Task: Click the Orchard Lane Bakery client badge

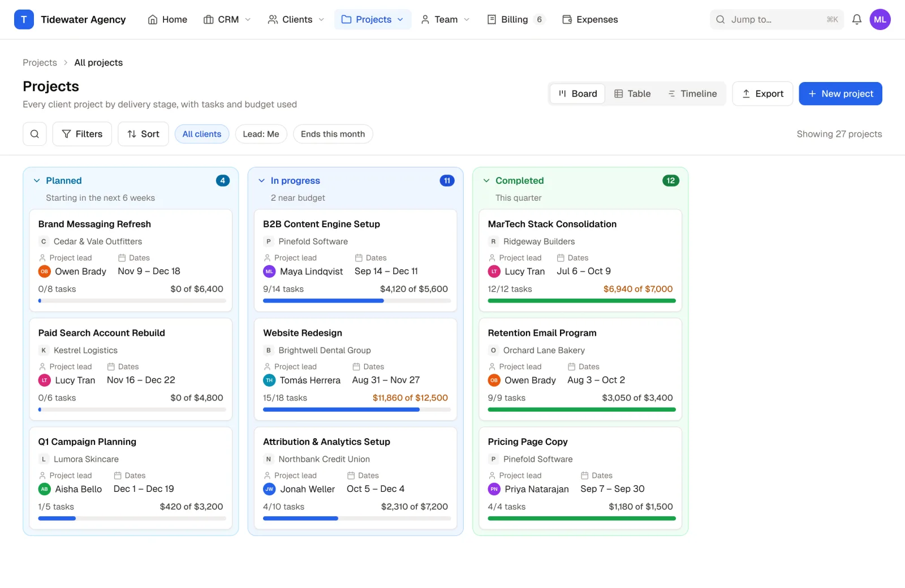Action: (493, 351)
